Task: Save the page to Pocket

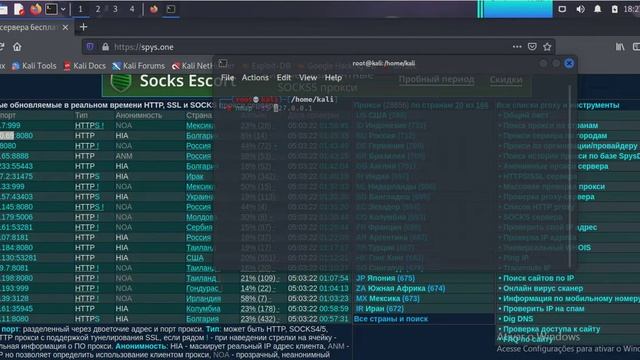Action: (532, 47)
